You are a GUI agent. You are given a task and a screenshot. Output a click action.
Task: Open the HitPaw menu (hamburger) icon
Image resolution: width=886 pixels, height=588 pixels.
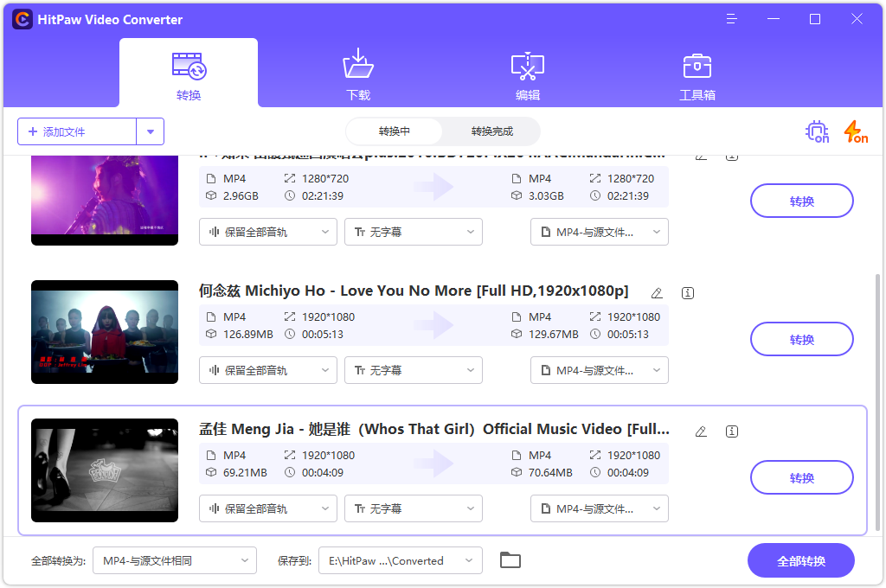732,19
